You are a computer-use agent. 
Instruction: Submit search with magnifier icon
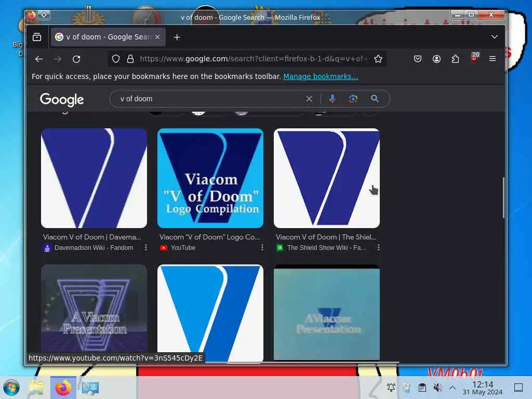[x=375, y=99]
